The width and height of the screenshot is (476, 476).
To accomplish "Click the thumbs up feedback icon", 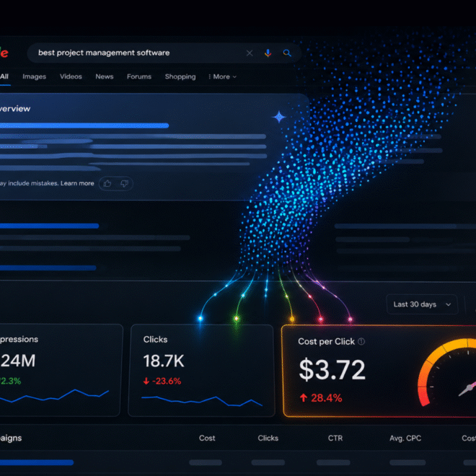I will point(107,183).
